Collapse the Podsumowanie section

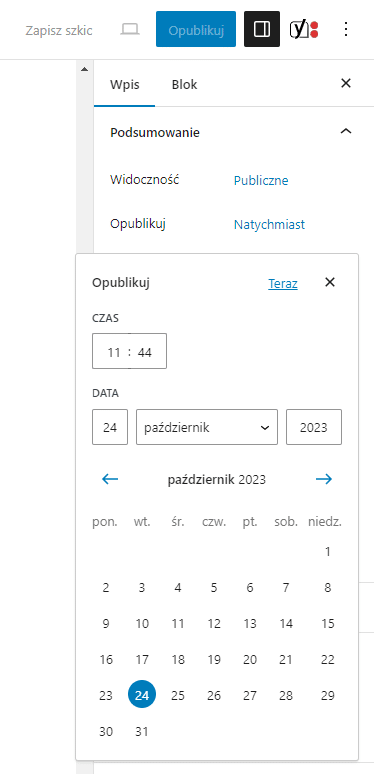click(346, 132)
